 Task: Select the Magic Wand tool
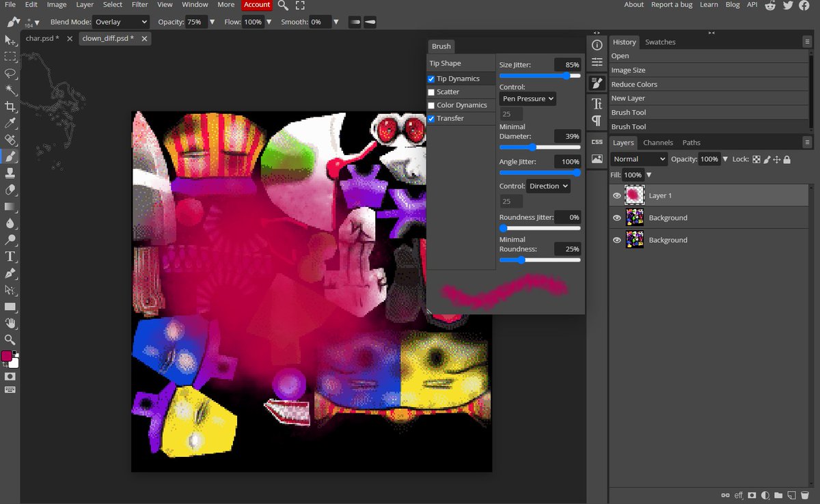click(x=10, y=90)
